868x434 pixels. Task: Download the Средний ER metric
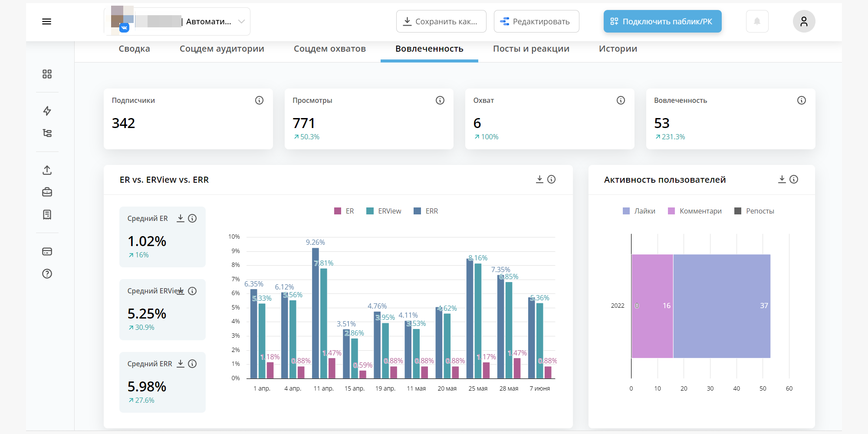tap(181, 218)
